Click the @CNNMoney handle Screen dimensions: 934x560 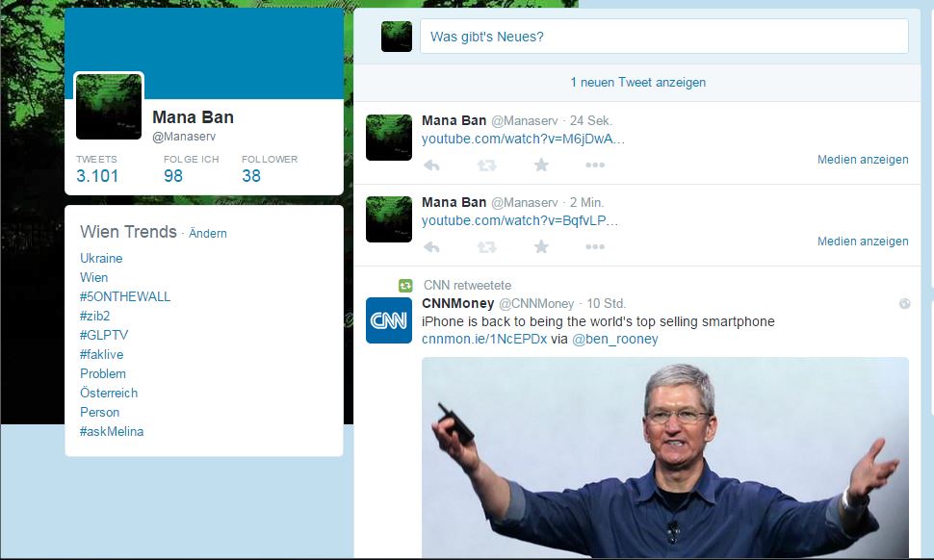pos(536,304)
